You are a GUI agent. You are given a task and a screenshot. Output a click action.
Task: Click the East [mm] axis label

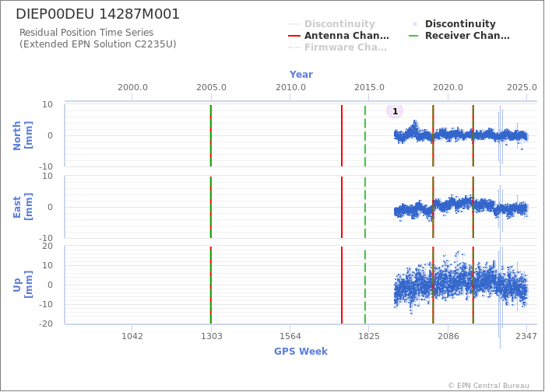coord(23,207)
